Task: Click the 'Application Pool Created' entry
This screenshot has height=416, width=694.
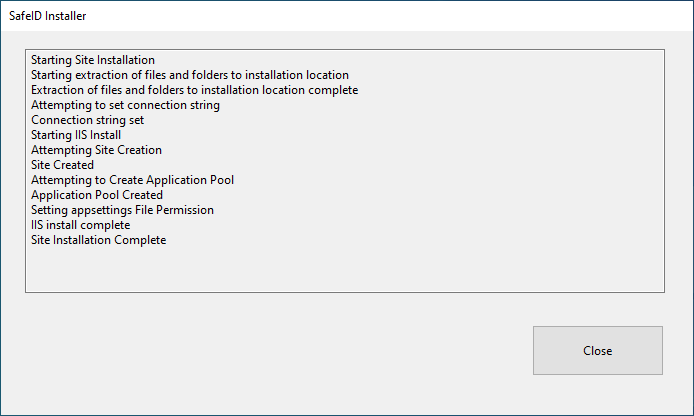Action: 97,195
